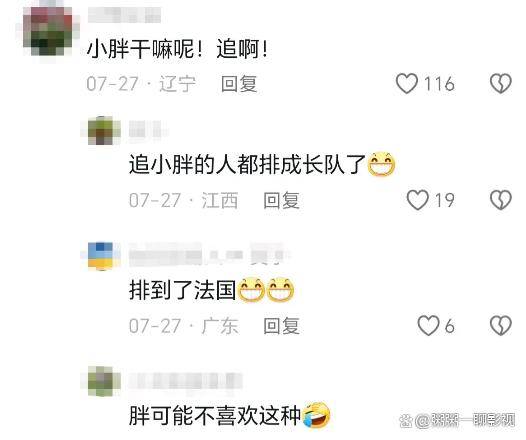The image size is (526, 440).
Task: Tap broken heart on the 江西 reply
Action: (x=501, y=200)
